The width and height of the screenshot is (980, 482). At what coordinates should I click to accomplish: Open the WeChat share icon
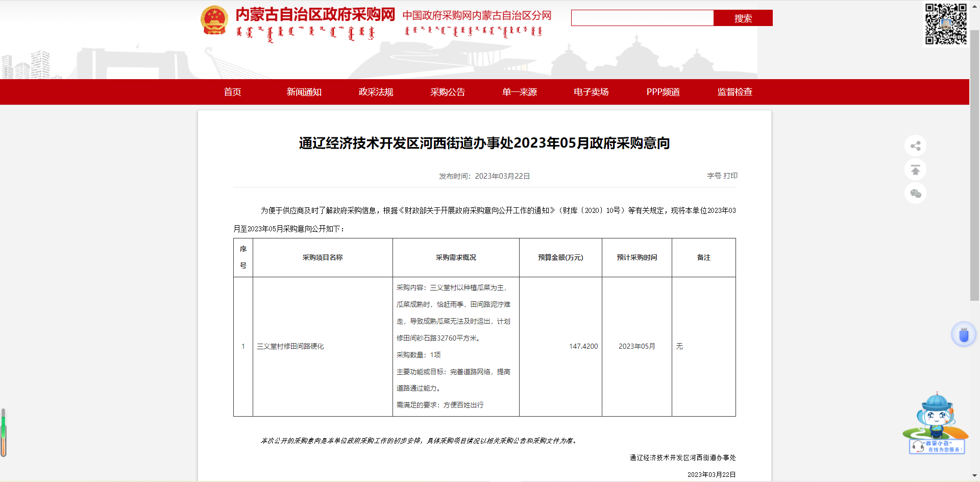click(915, 194)
